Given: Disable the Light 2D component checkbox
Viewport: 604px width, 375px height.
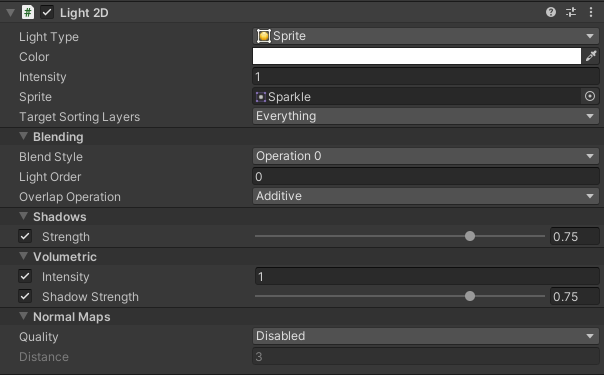Looking at the screenshot, I should [x=47, y=12].
